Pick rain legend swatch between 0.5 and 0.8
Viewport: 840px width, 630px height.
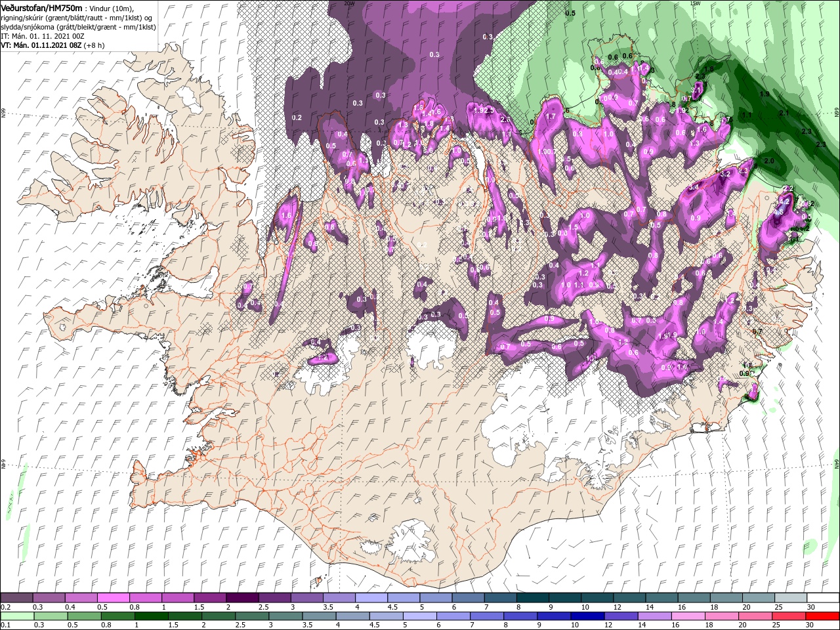(x=84, y=616)
